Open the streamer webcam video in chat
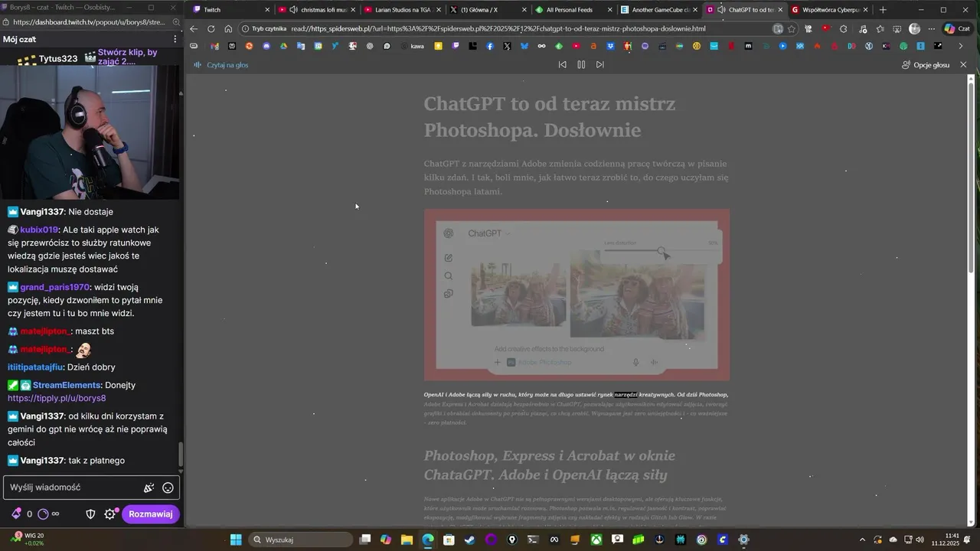Image resolution: width=980 pixels, height=551 pixels. pos(90,133)
